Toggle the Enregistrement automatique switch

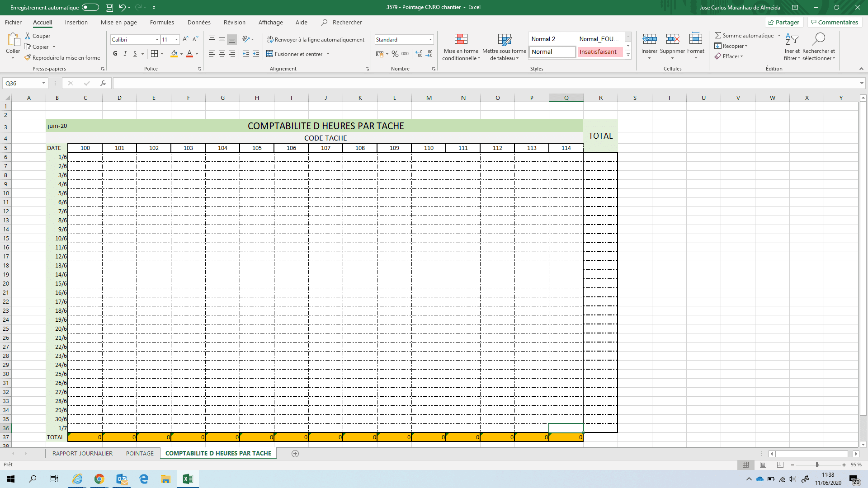point(90,7)
